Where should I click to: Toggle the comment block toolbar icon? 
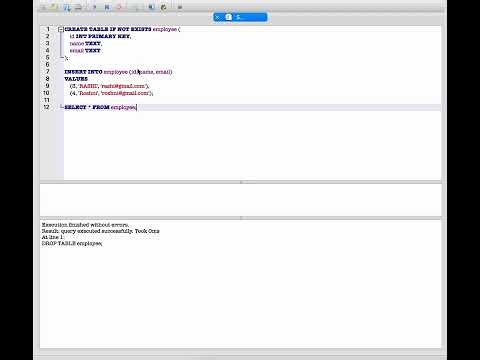180,7
